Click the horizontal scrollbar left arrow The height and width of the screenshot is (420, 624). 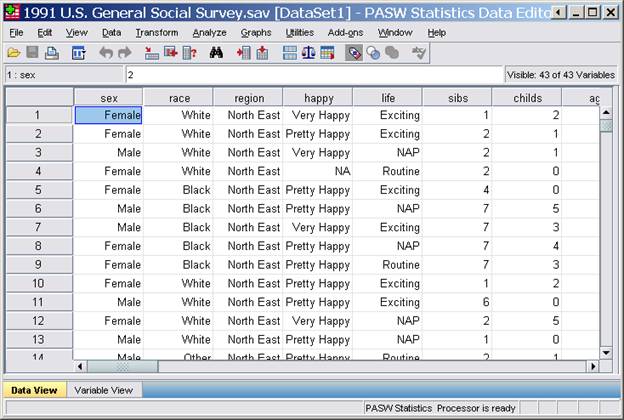pyautogui.click(x=80, y=366)
